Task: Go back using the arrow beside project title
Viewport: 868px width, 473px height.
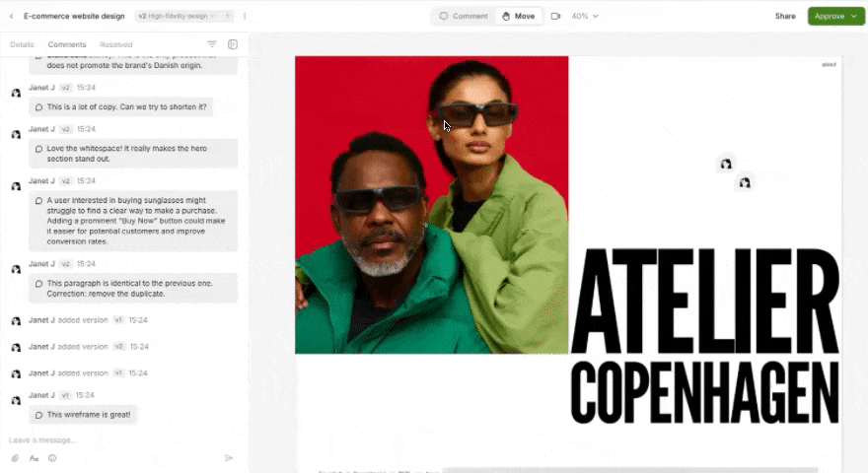Action: [11, 16]
